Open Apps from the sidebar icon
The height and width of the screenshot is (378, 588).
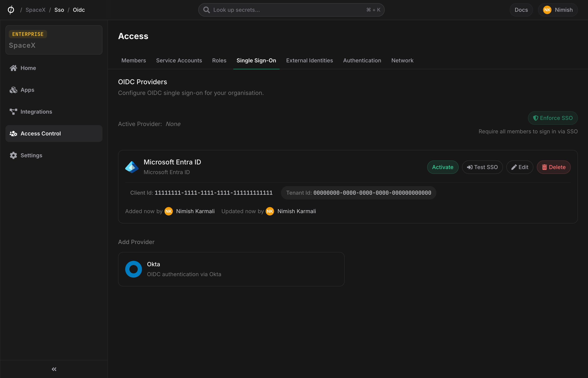coord(13,90)
